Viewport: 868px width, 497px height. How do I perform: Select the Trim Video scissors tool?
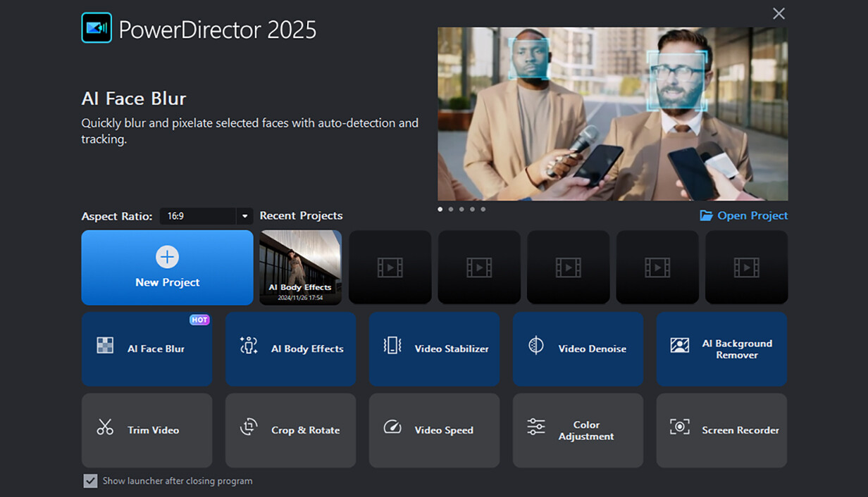pyautogui.click(x=147, y=430)
